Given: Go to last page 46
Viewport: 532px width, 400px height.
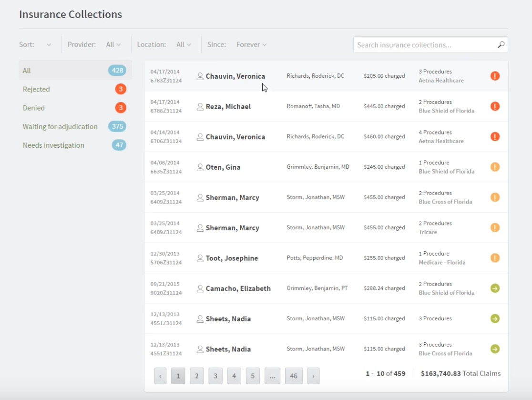Looking at the screenshot, I should [x=294, y=376].
